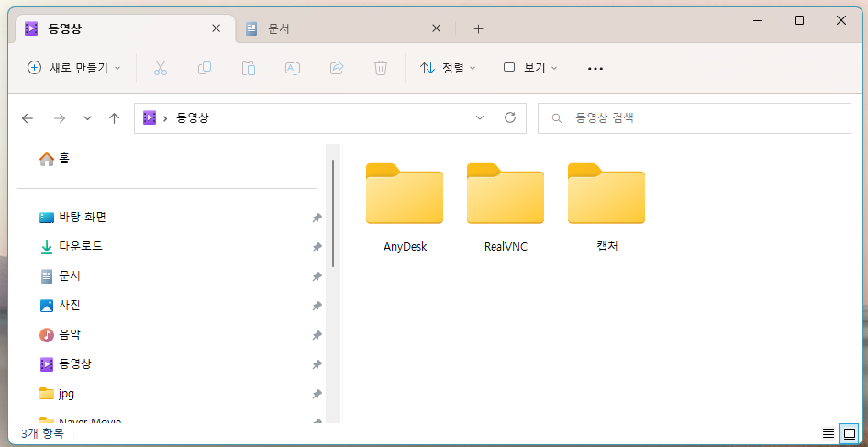Image resolution: width=868 pixels, height=447 pixels.
Task: Open the AnyDesk folder
Action: 405,207
